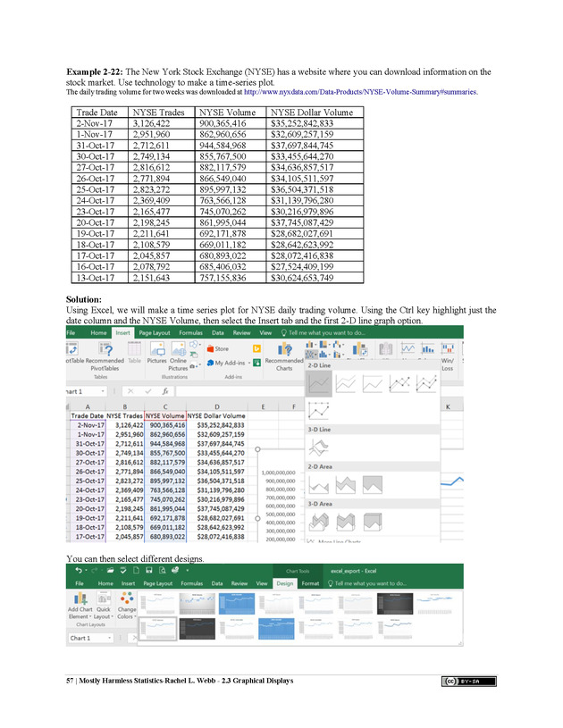
Task: Select Stacked Line with Markers chart option
Action: click(426, 384)
